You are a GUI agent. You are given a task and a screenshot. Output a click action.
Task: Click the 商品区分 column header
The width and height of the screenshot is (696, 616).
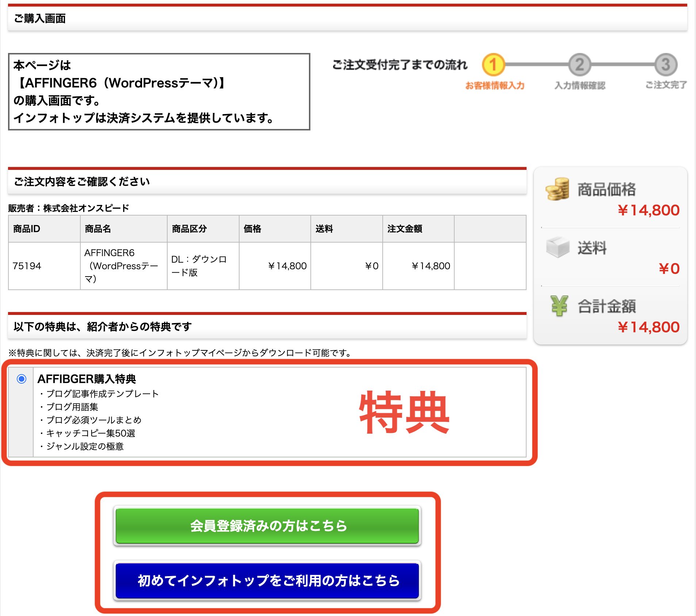203,229
